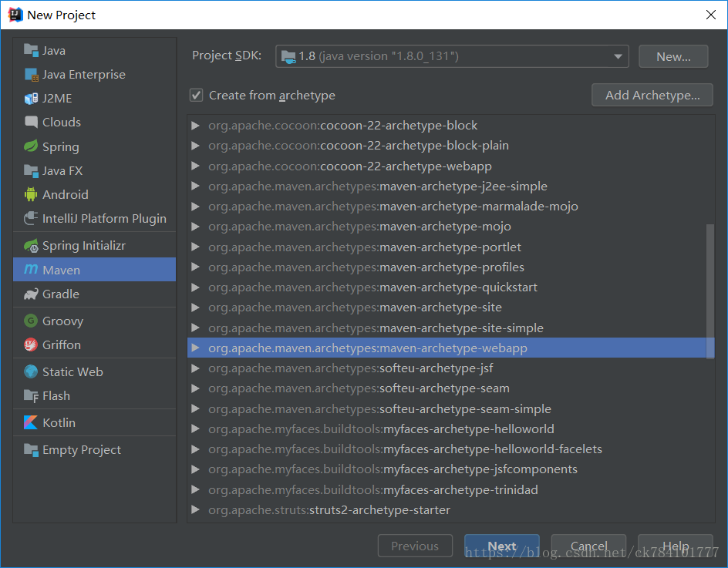
Task: Select softeu-archetype-jsf row text
Action: click(351, 368)
